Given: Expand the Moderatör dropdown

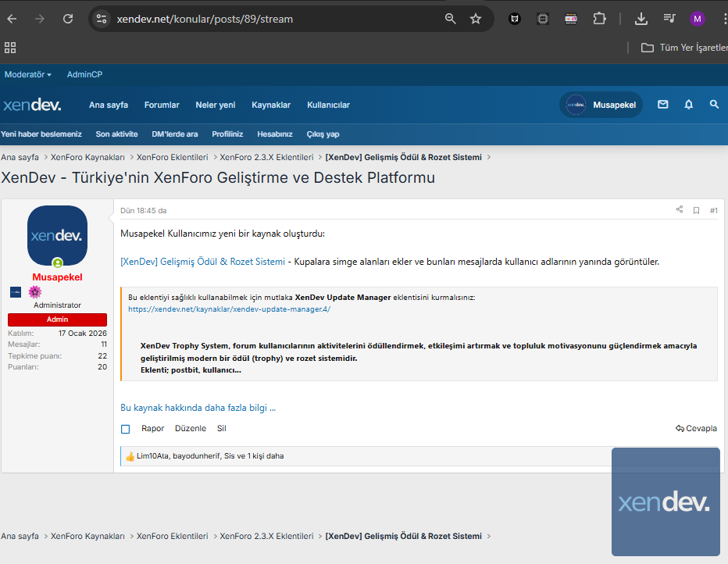Looking at the screenshot, I should (28, 74).
